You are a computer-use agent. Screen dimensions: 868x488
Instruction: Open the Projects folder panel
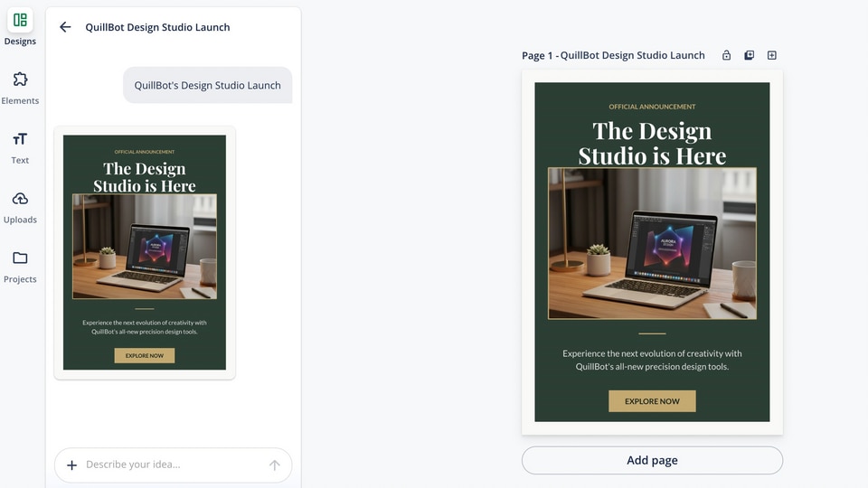tap(20, 267)
